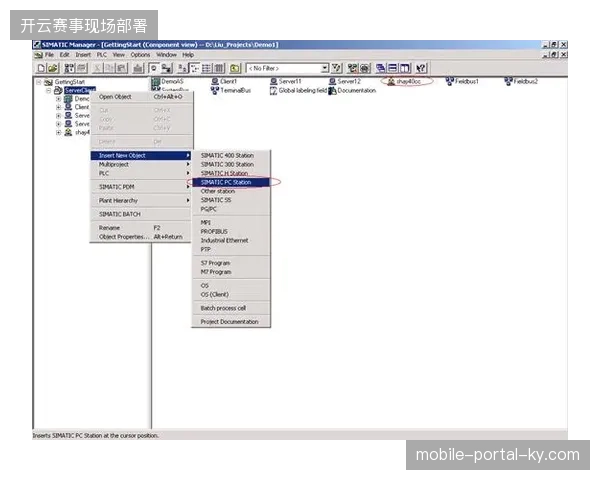
Task: Click the Accessible Nodes toolbar icon
Action: 69,69
